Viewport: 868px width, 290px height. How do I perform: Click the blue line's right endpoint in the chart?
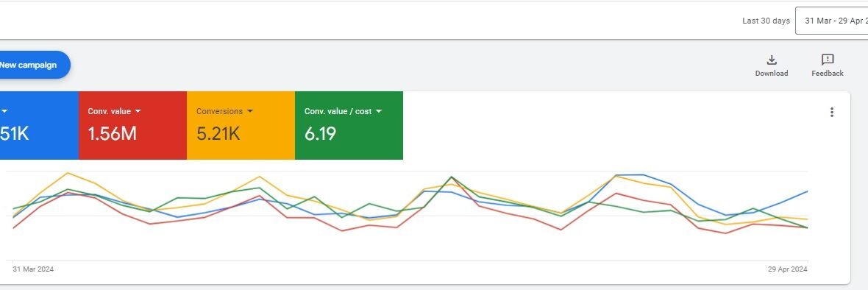[808, 191]
